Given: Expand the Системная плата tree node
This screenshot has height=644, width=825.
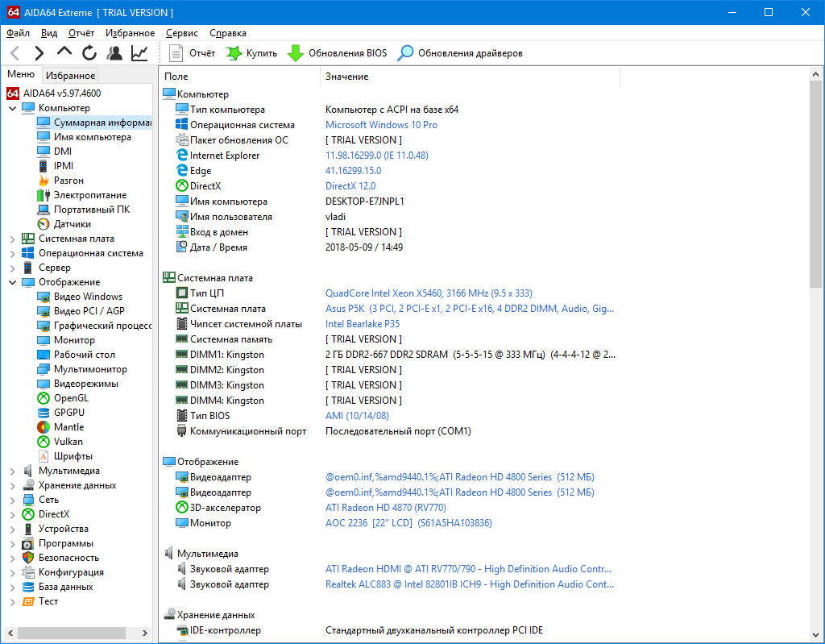Looking at the screenshot, I should 12,239.
